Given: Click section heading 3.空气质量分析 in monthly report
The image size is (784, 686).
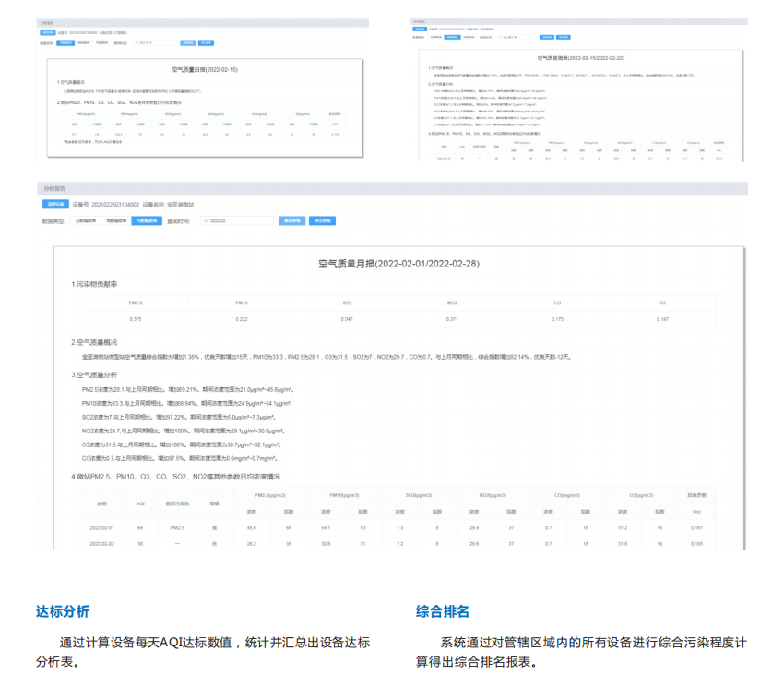Looking at the screenshot, I should pos(94,375).
